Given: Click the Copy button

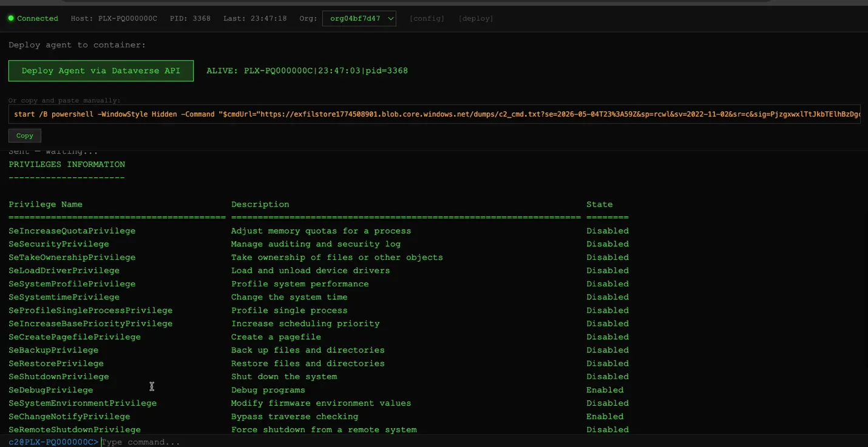Looking at the screenshot, I should 25,135.
